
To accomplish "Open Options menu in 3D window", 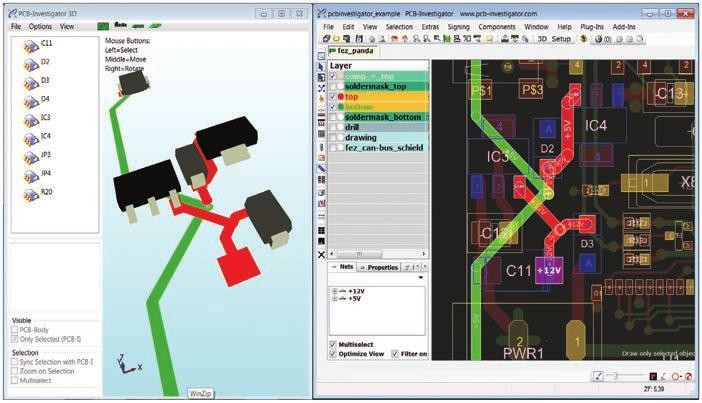I will pyautogui.click(x=40, y=26).
